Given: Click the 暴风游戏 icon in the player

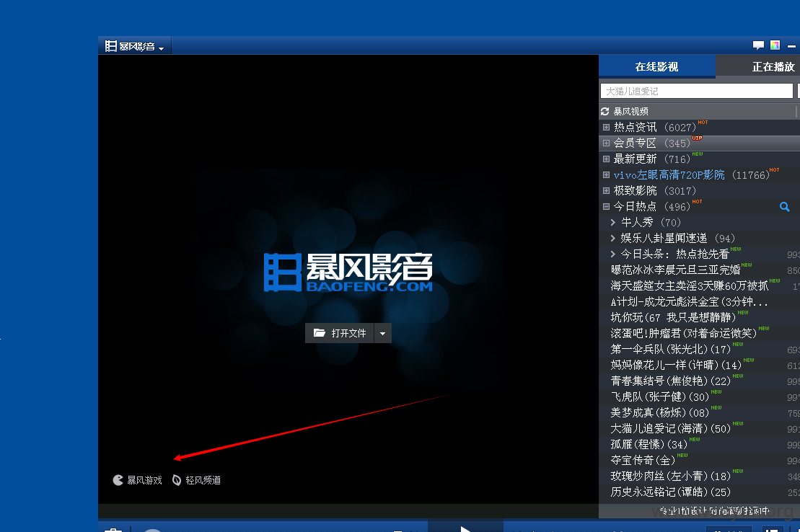Looking at the screenshot, I should tap(118, 480).
